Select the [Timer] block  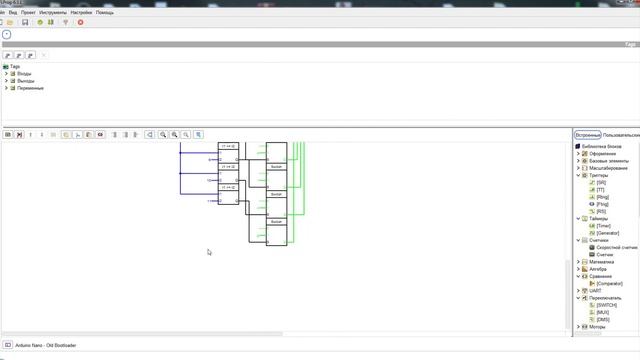point(604,226)
